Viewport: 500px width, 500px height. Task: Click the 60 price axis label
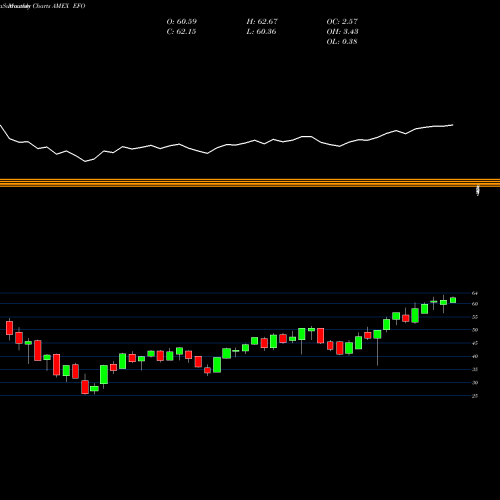(x=475, y=304)
